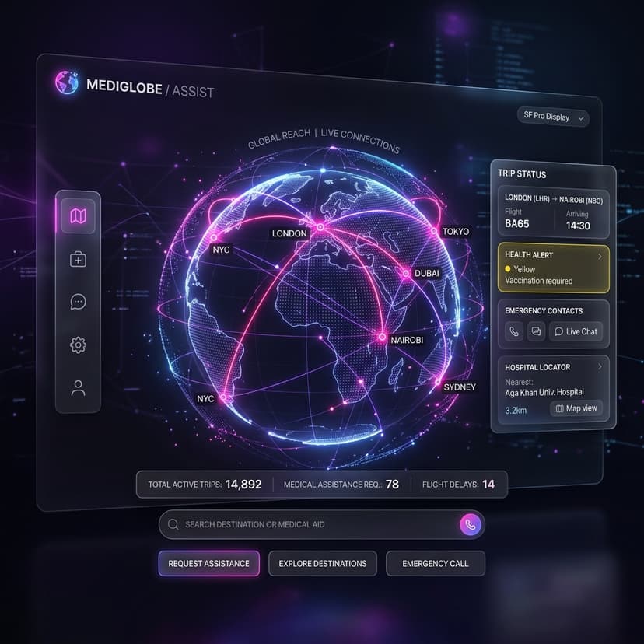Click the purple call button in the search bar

(x=471, y=524)
